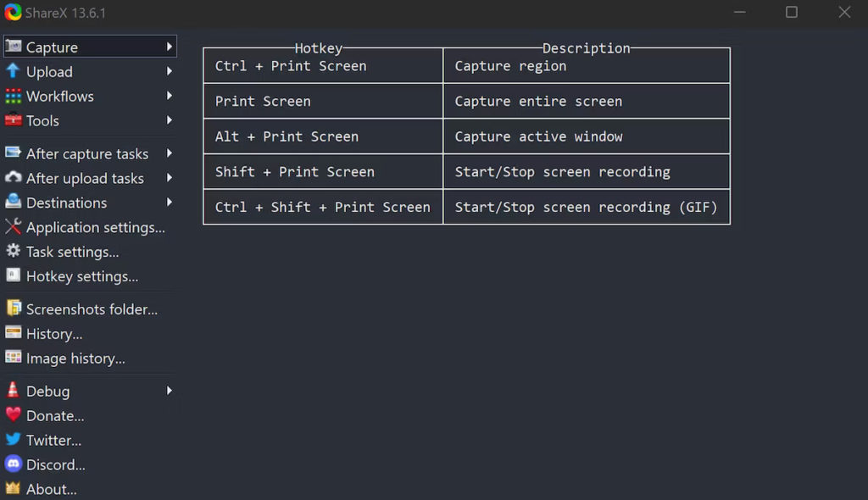Click the Workflows colored grid icon
The width and height of the screenshot is (868, 500).
[13, 96]
